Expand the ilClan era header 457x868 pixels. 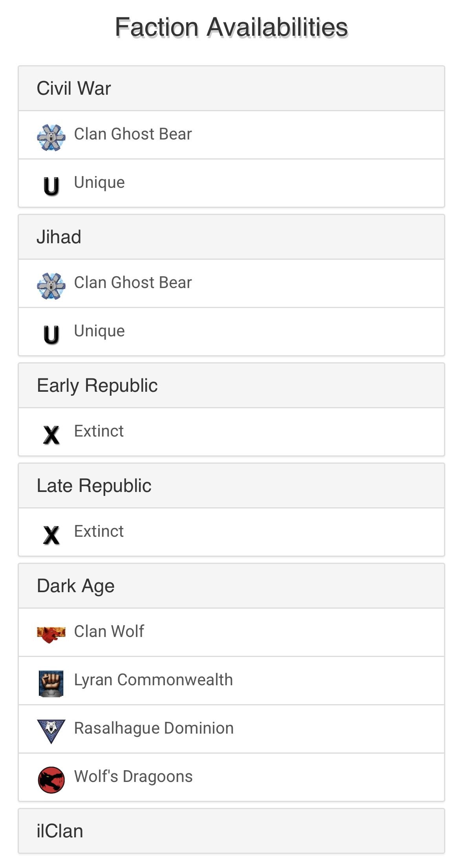coord(60,831)
